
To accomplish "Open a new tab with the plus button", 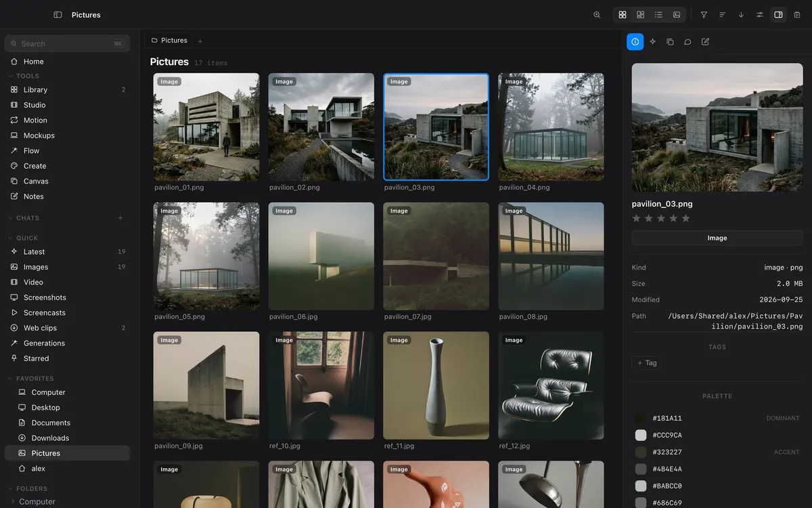I will pyautogui.click(x=200, y=41).
